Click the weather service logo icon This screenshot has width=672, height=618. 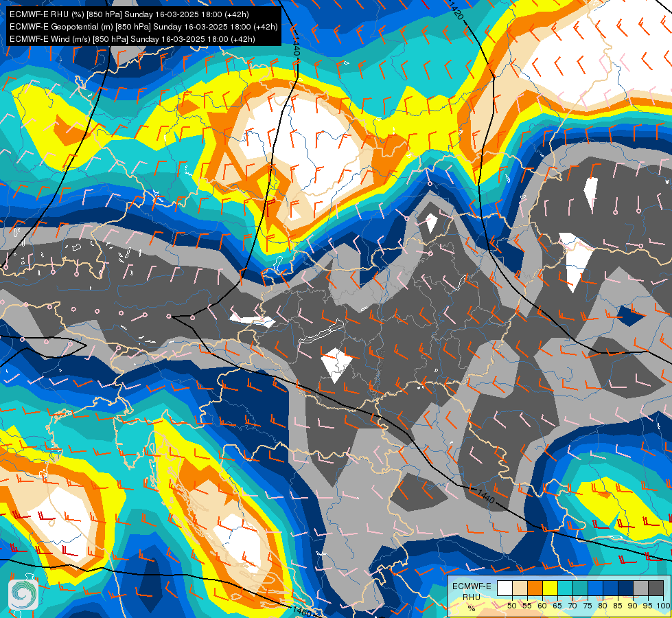coord(23,595)
